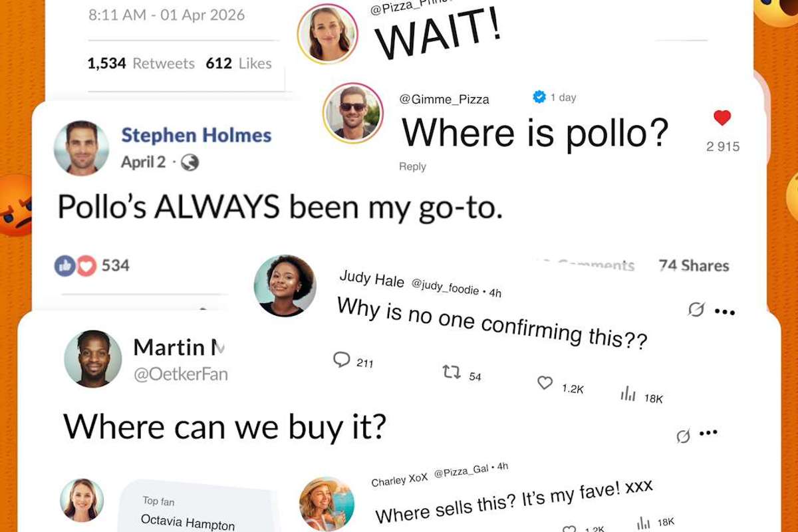798x532 pixels.
Task: Open Martin's profile picture
Action: click(93, 358)
